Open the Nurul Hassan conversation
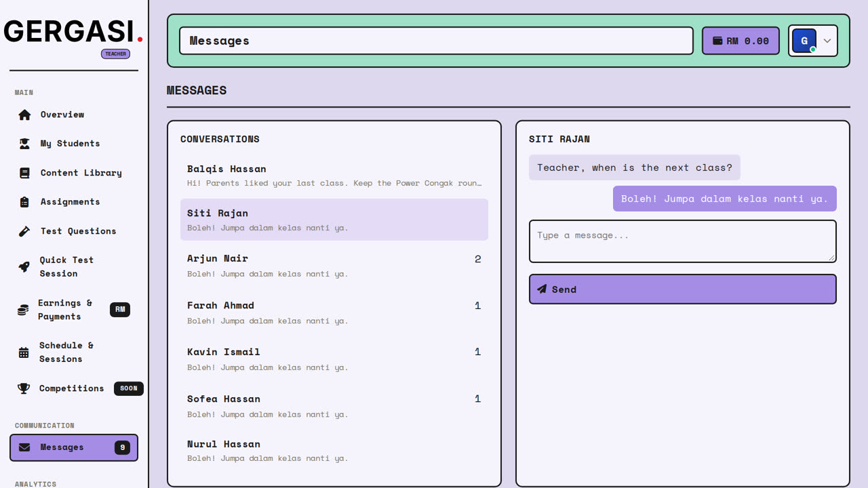The height and width of the screenshot is (488, 868). tap(334, 451)
